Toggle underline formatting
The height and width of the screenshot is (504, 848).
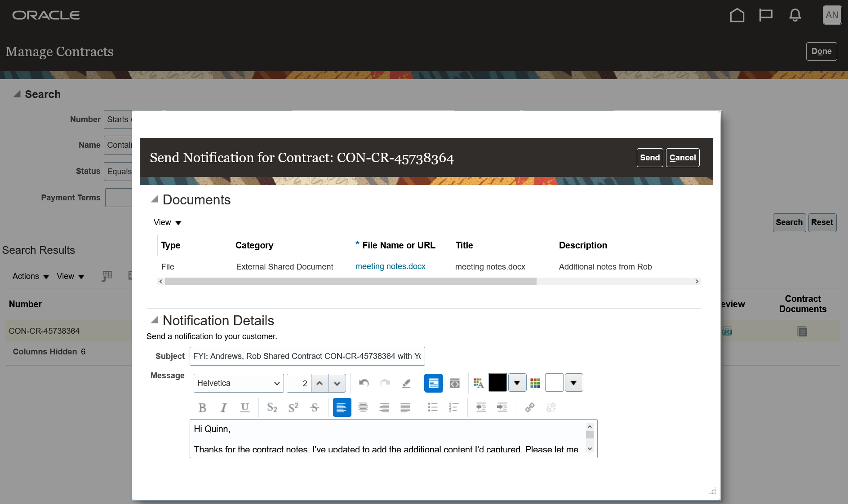(244, 407)
